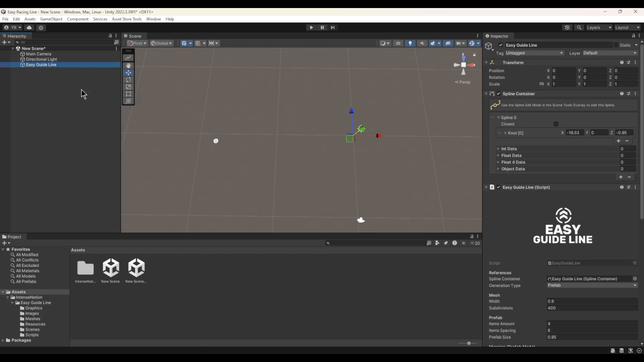Select the Hand view tool

pos(128,65)
